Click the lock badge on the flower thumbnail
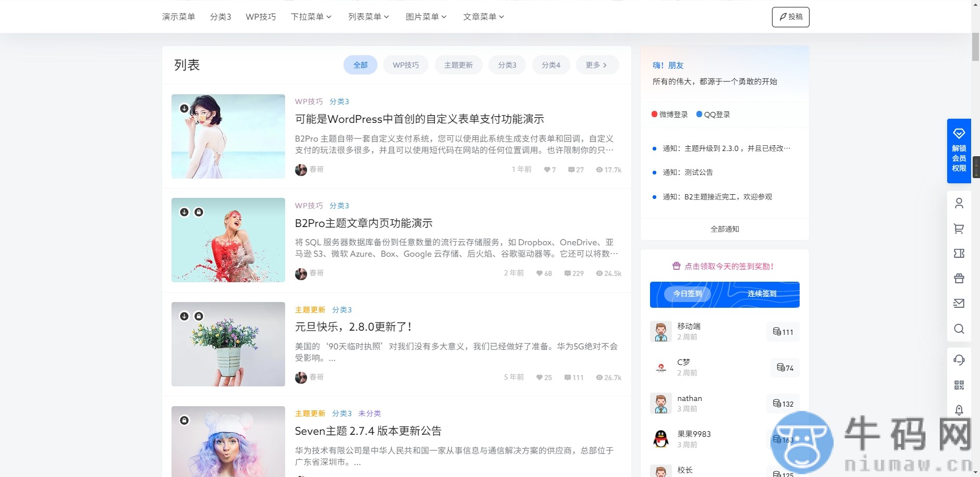This screenshot has width=980, height=477. [x=199, y=316]
